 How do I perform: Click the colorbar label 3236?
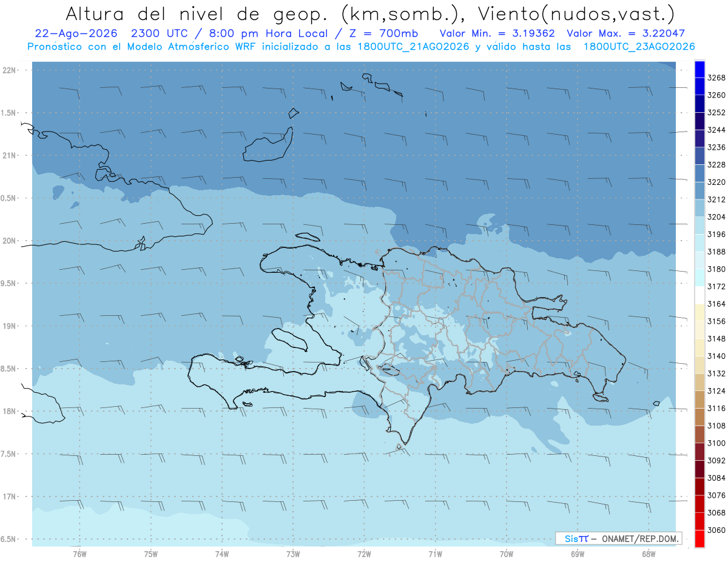click(x=716, y=147)
